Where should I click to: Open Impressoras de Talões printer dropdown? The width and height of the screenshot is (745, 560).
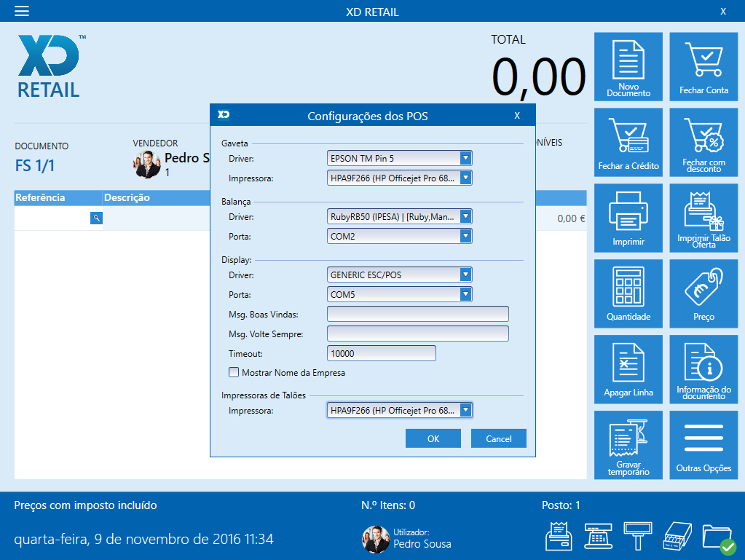click(x=466, y=411)
